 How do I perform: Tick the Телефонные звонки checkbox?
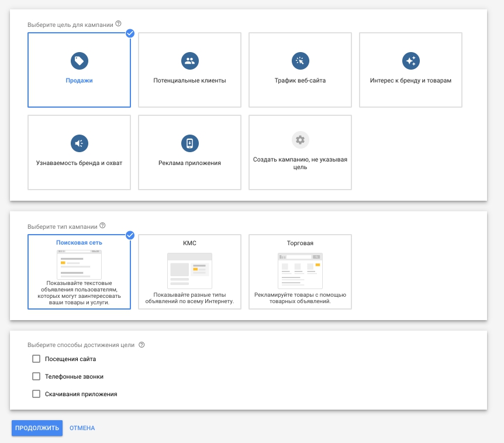click(x=36, y=376)
